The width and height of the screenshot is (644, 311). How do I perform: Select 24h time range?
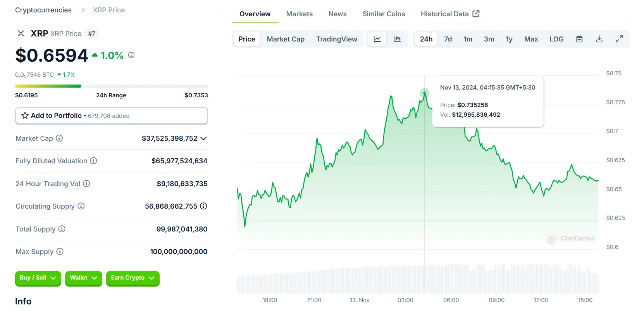point(426,39)
